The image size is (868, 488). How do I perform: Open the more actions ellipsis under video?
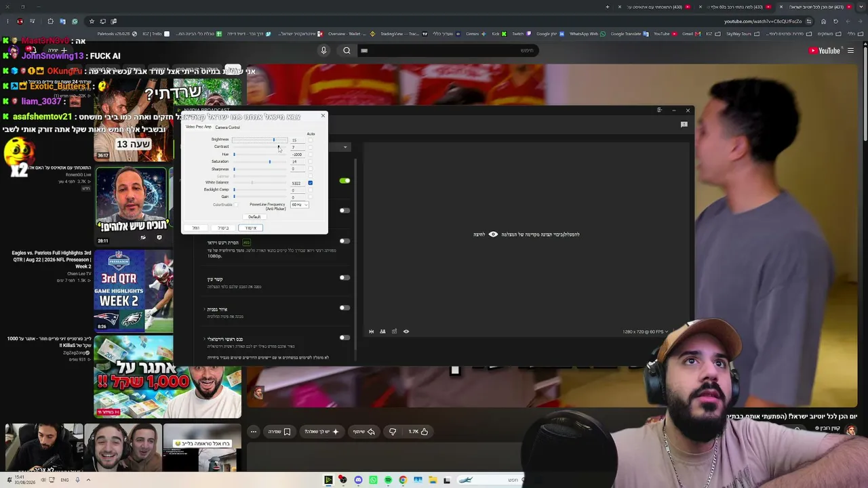(254, 431)
